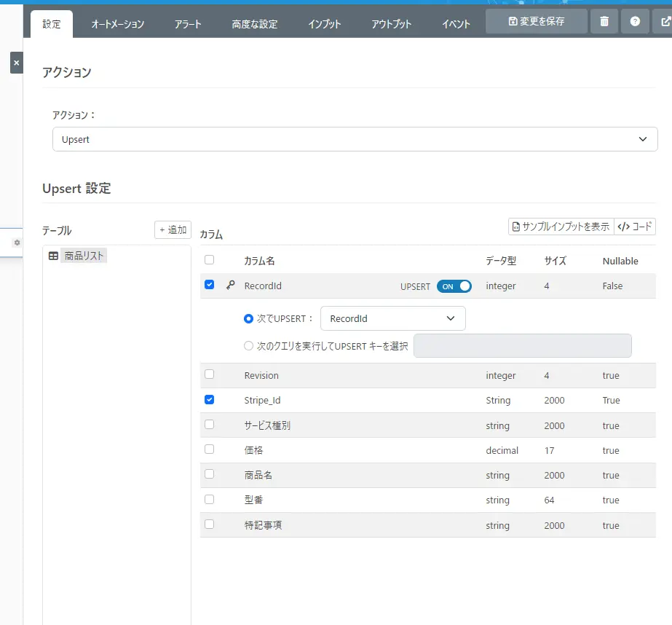This screenshot has width=672, height=625.
Task: Open help via question mark icon
Action: click(x=635, y=22)
